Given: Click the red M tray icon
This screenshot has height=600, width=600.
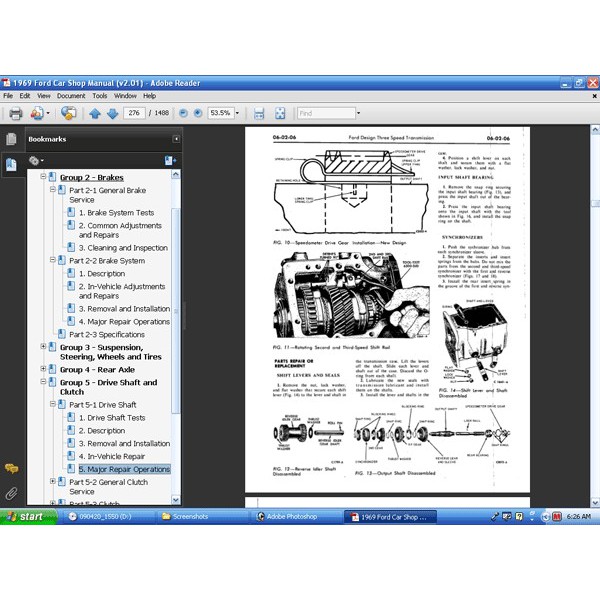Looking at the screenshot, I should point(557,517).
